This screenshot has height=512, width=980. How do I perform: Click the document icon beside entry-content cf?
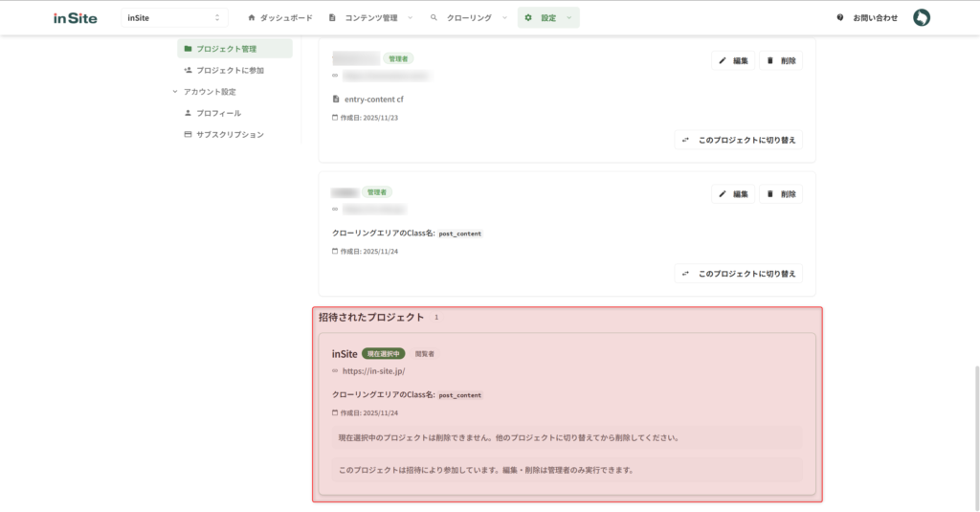tap(336, 99)
